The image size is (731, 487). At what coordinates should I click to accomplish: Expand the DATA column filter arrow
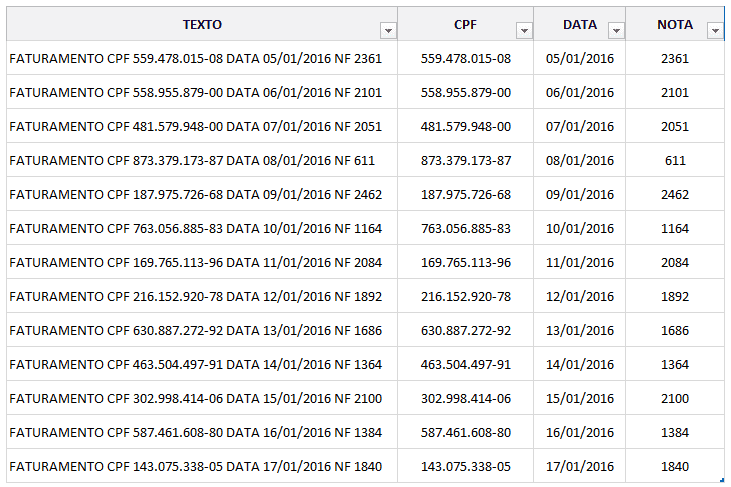click(616, 30)
